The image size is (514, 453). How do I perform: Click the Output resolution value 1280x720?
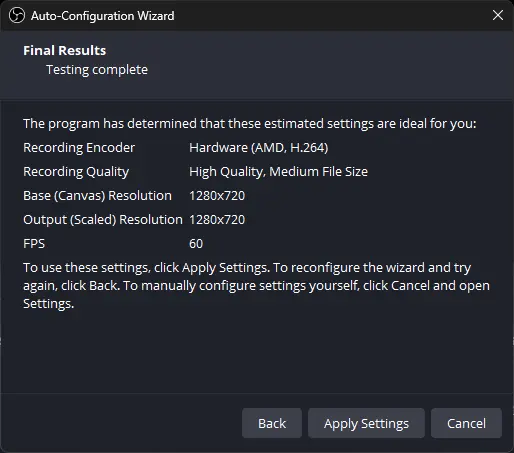(x=217, y=220)
